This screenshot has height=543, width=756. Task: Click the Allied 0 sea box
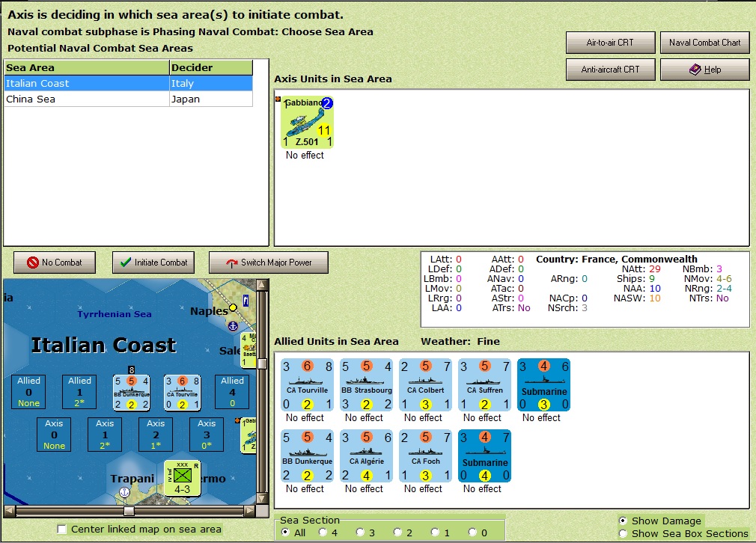click(29, 392)
